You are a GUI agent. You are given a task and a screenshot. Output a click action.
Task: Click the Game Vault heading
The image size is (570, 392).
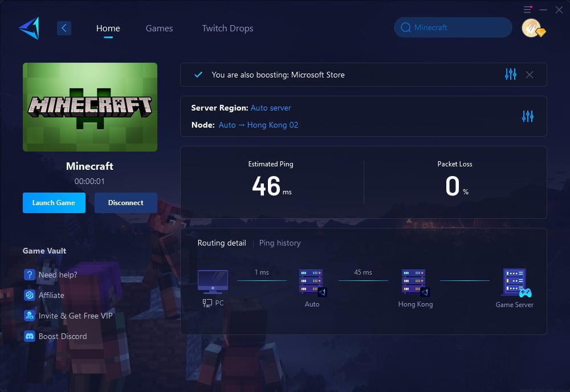tap(44, 251)
